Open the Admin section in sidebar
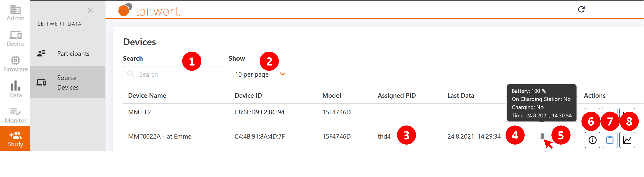644x177 pixels. (x=15, y=13)
